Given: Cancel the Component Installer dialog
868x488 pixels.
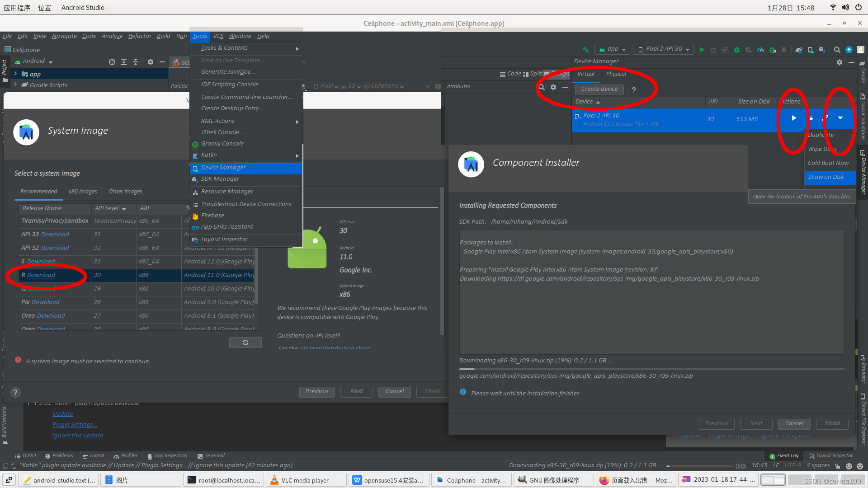Looking at the screenshot, I should 794,424.
